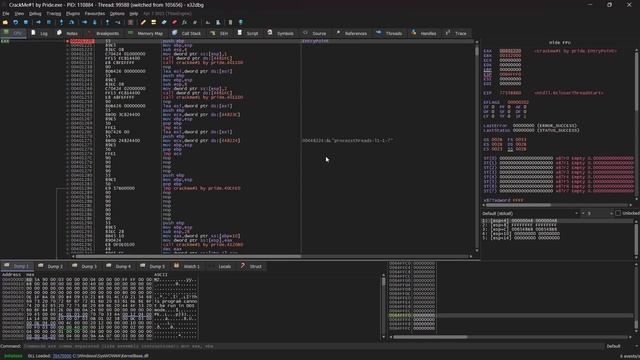The height and width of the screenshot is (360, 640).
Task: Switch to the Log tab
Action: coord(40,33)
